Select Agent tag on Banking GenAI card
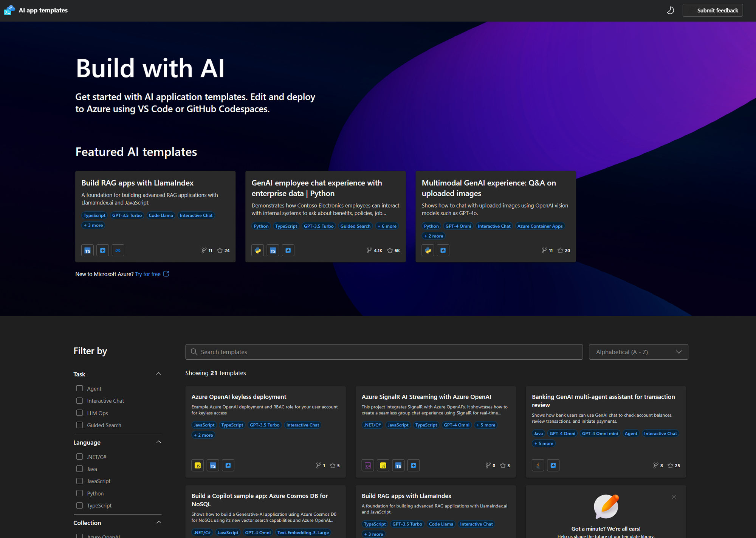This screenshot has height=538, width=756. (631, 434)
